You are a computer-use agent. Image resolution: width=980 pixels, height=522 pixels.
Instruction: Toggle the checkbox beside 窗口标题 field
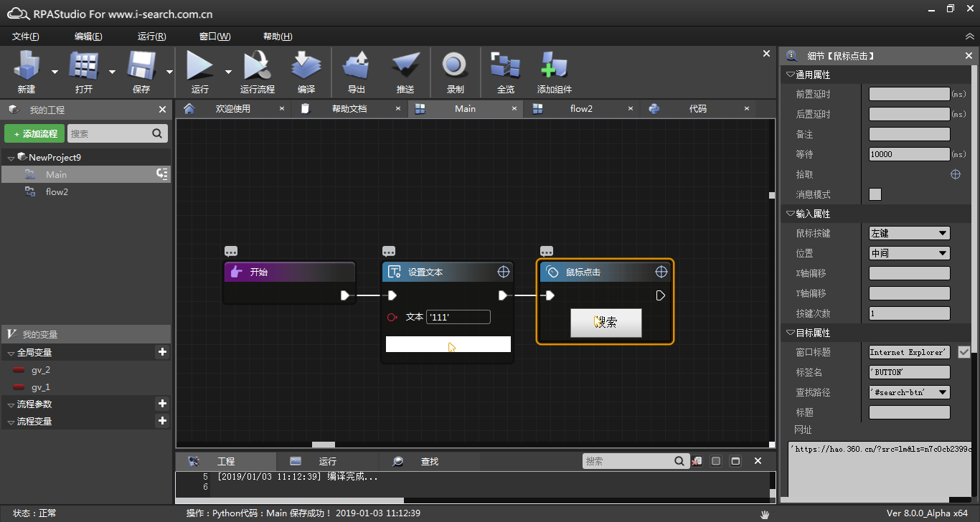click(963, 352)
